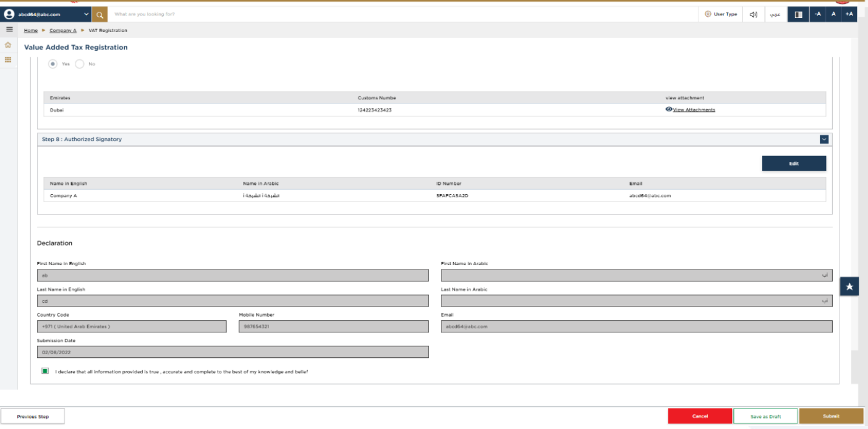868x429 pixels.
Task: Open the User Type settings
Action: click(x=721, y=14)
